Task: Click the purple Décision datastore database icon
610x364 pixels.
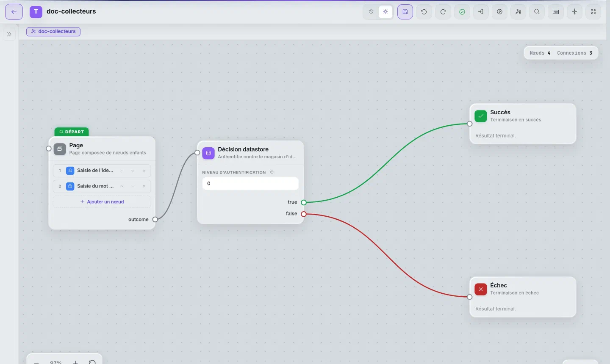Action: [x=208, y=153]
